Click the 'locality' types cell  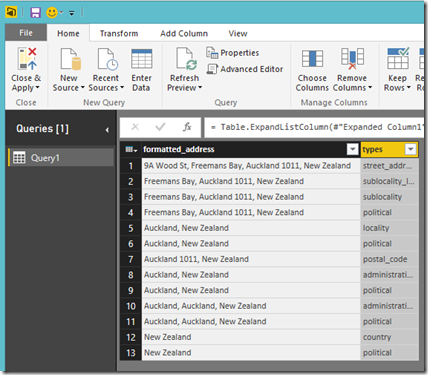(x=389, y=228)
